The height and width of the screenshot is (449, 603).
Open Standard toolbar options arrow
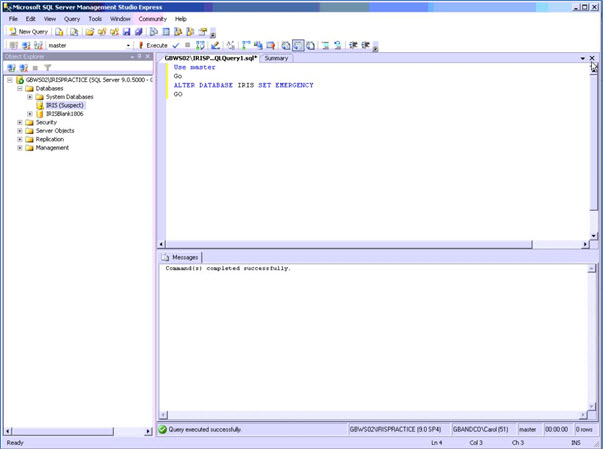213,33
